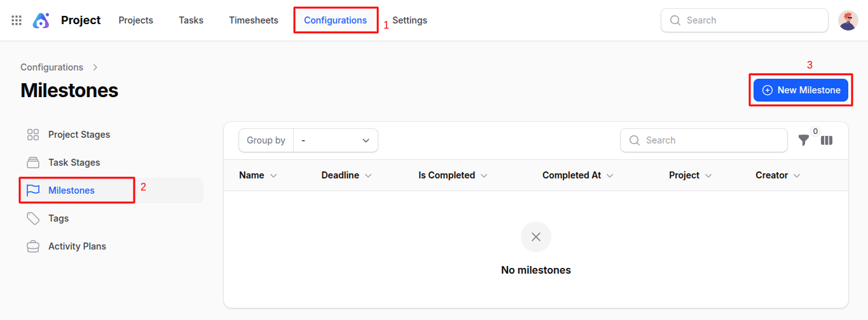Select Project Stages in sidebar
This screenshot has height=320, width=868.
(x=79, y=135)
